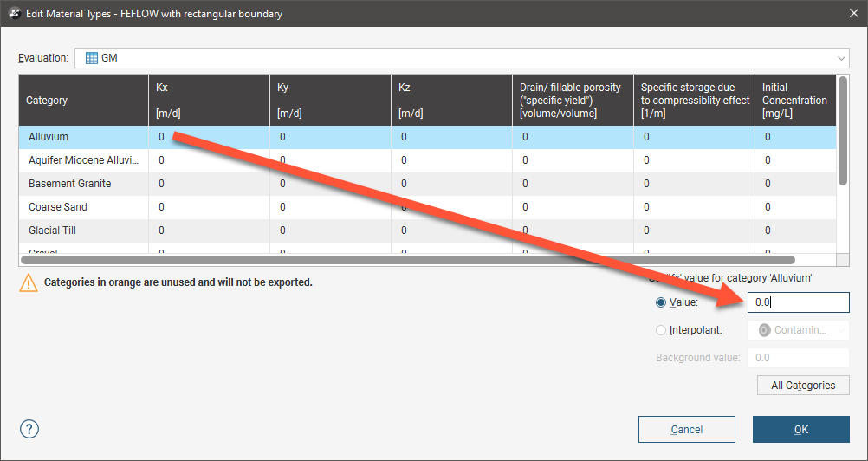This screenshot has height=461, width=868.
Task: Open the Interpolant selection dropdown
Action: pyautogui.click(x=800, y=330)
